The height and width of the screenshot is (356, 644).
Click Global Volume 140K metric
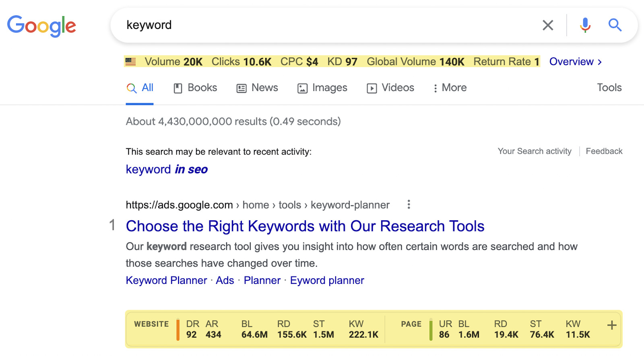pyautogui.click(x=415, y=62)
